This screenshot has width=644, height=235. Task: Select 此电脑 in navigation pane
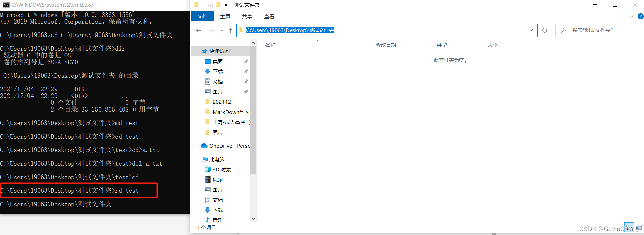(x=217, y=159)
